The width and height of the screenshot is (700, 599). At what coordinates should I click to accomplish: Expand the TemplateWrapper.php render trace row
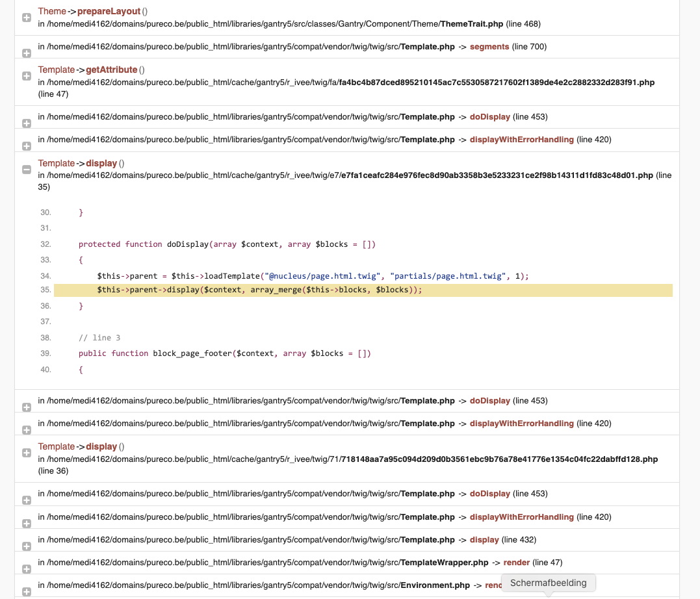27,569
